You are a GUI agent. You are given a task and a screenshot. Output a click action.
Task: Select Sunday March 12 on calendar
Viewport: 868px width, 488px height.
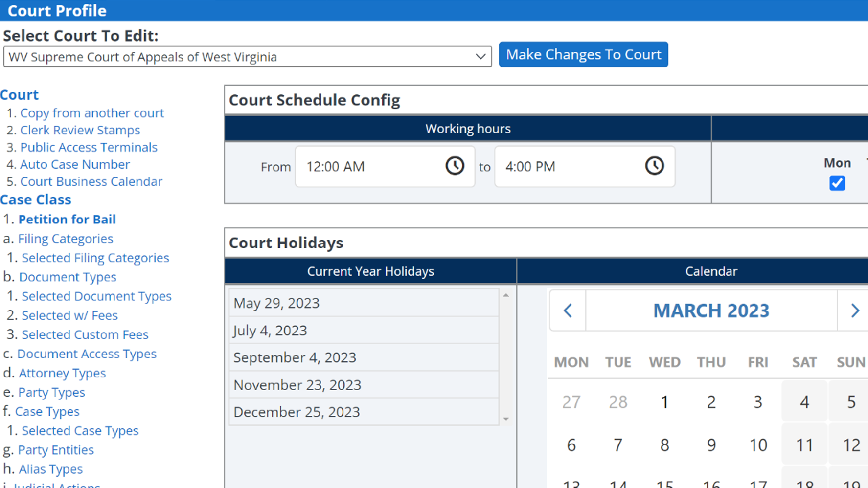point(851,445)
